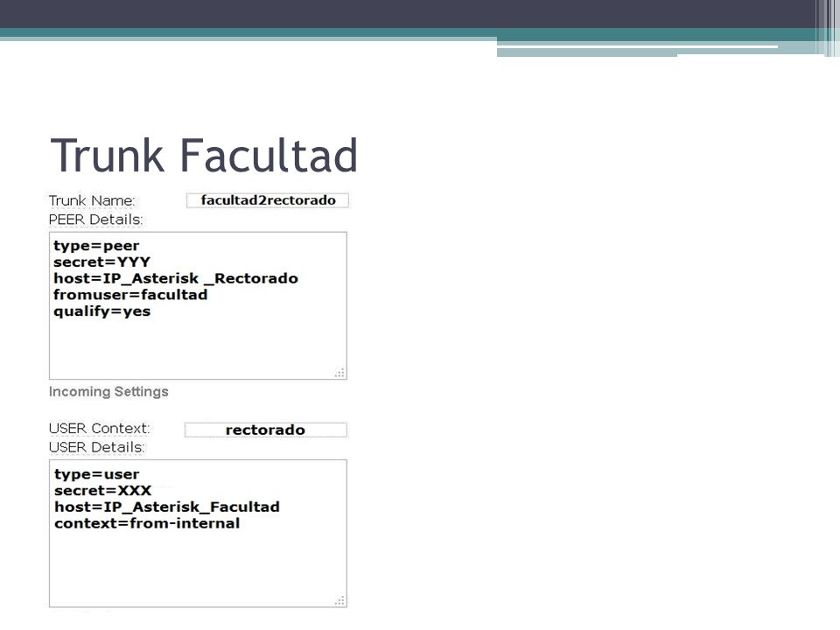Click the 'secret=XXX' line
Screen dimensions: 840x630
(x=103, y=490)
